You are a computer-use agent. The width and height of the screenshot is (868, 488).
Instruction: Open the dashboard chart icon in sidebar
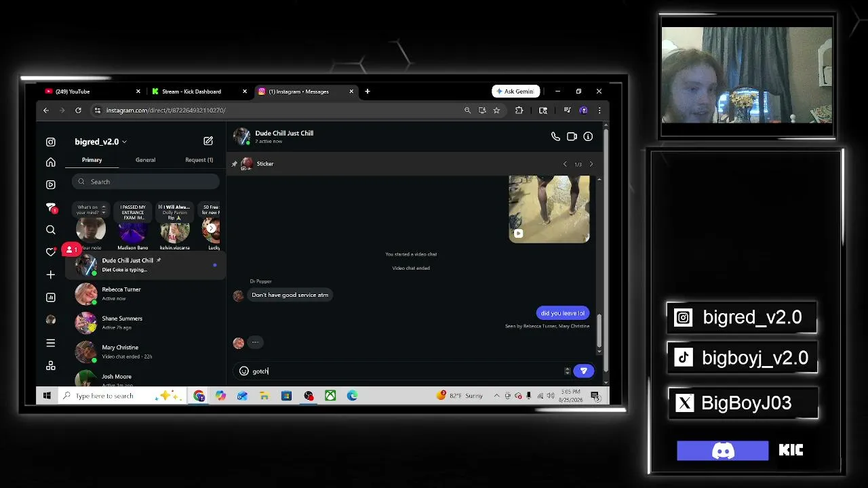tap(51, 298)
